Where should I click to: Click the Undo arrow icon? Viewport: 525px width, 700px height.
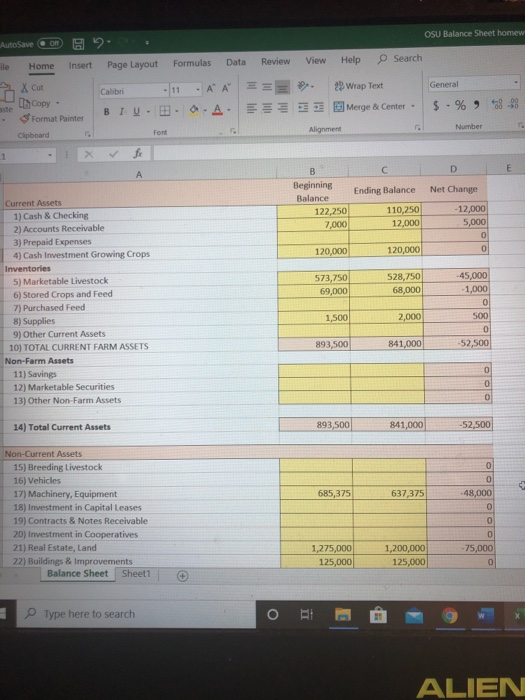pyautogui.click(x=98, y=43)
